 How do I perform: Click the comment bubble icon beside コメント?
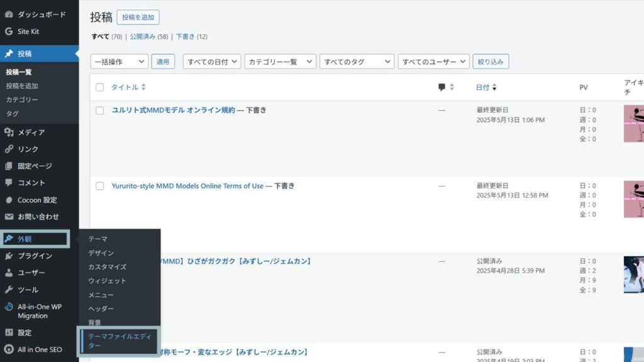(9, 183)
